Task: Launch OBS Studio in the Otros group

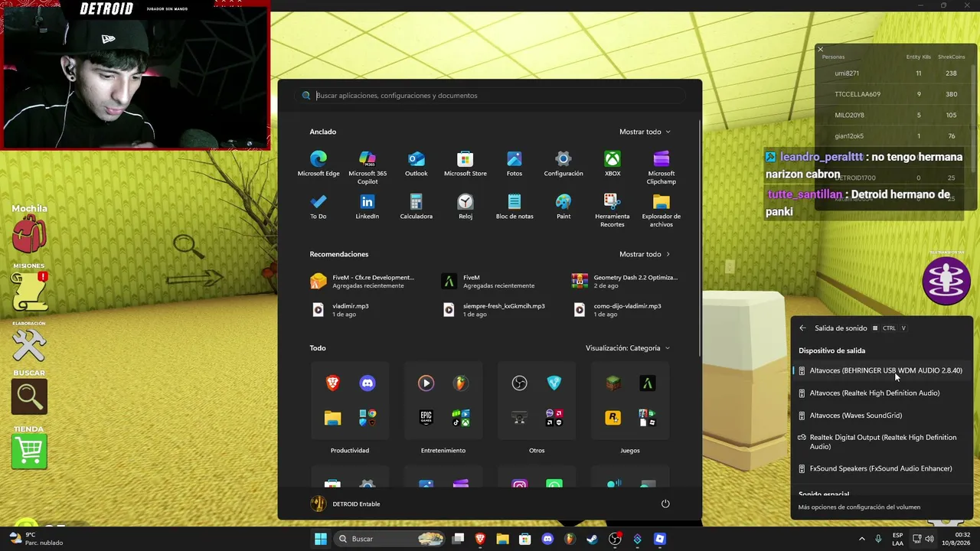Action: 519,383
